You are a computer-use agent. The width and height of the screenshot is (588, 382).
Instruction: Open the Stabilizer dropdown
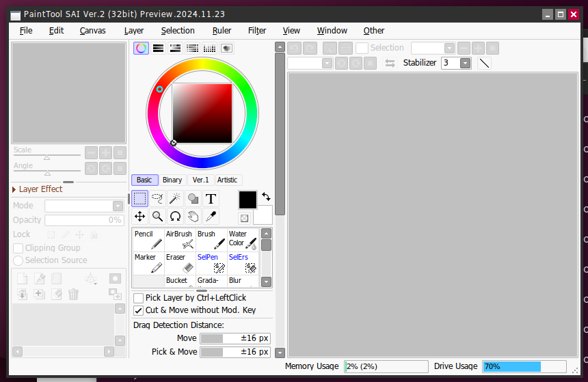[466, 63]
